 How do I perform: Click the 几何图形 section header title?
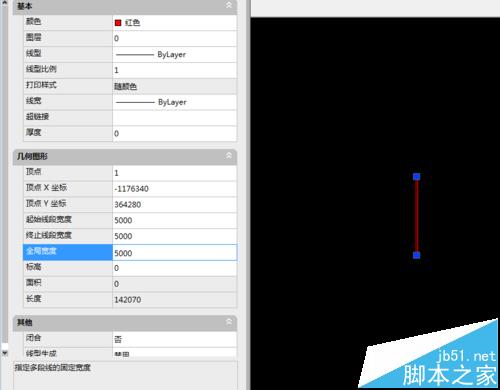click(x=32, y=156)
